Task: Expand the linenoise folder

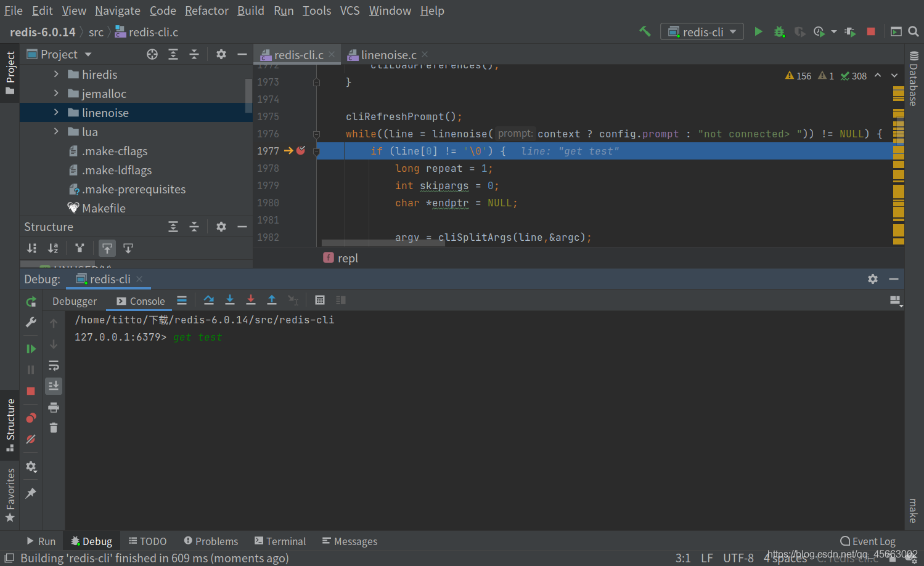Action: [x=56, y=113]
